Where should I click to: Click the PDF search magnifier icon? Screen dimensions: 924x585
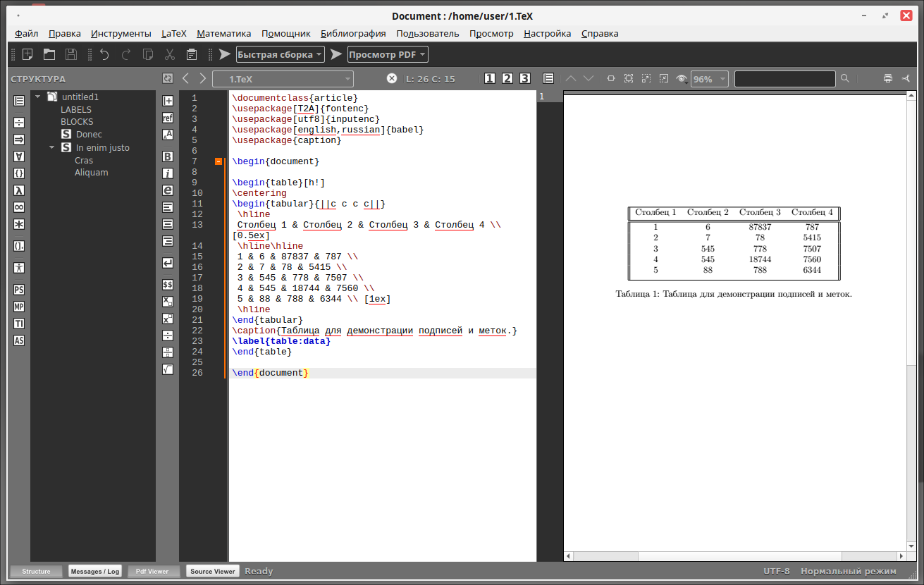[845, 78]
